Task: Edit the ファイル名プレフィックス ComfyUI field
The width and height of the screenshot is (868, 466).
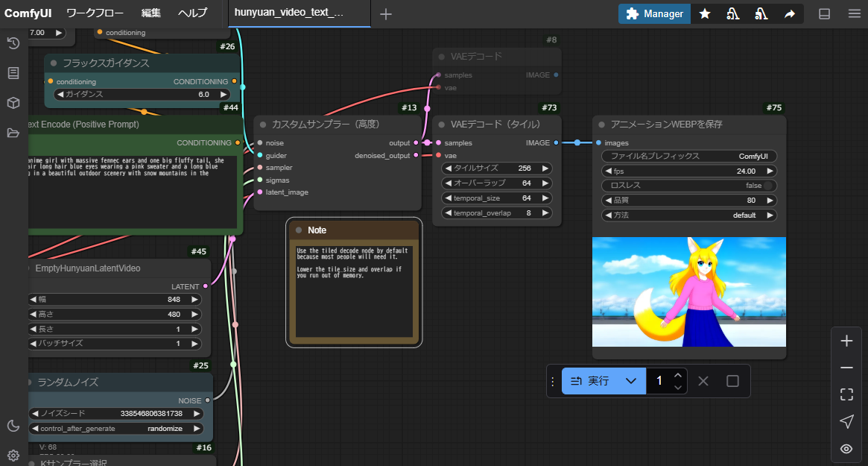Action: click(x=689, y=157)
